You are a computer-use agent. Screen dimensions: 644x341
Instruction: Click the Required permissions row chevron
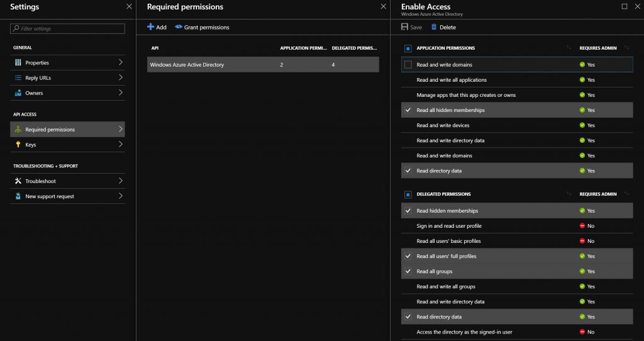pyautogui.click(x=120, y=129)
